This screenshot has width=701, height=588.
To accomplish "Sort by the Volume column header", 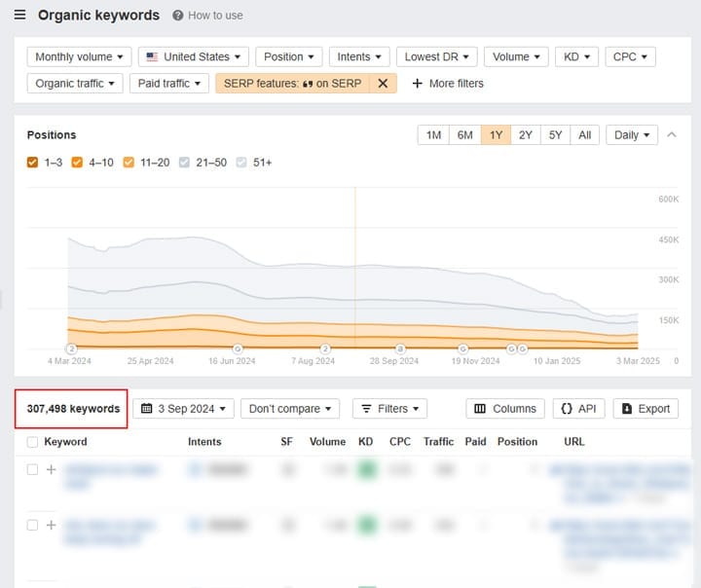I will pyautogui.click(x=327, y=442).
